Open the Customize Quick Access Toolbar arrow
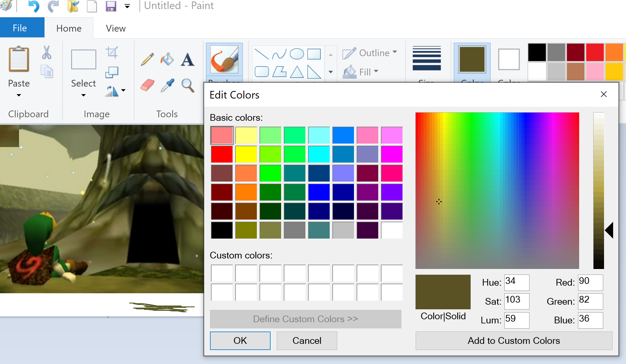The height and width of the screenshot is (364, 626). [127, 6]
